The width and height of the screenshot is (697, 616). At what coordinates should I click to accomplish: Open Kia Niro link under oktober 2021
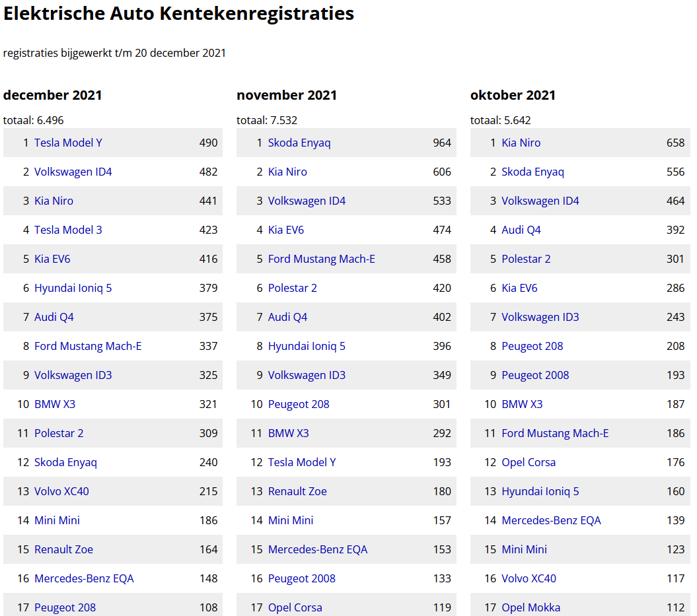click(521, 143)
